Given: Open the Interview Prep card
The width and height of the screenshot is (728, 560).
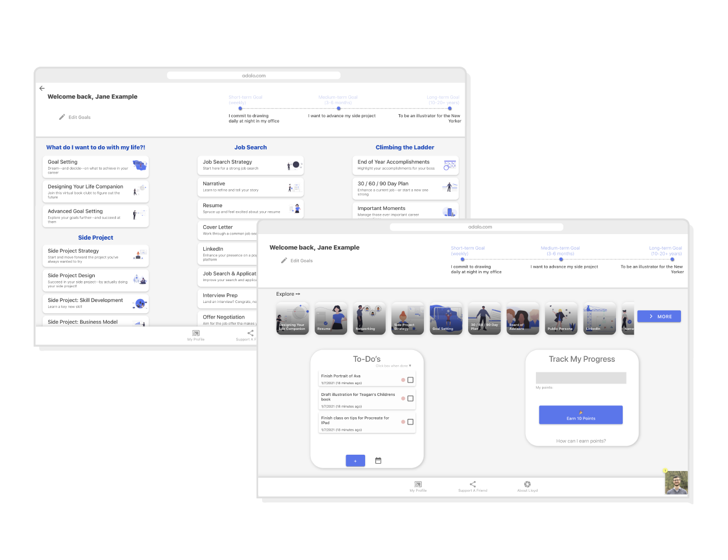Looking at the screenshot, I should tap(227, 298).
